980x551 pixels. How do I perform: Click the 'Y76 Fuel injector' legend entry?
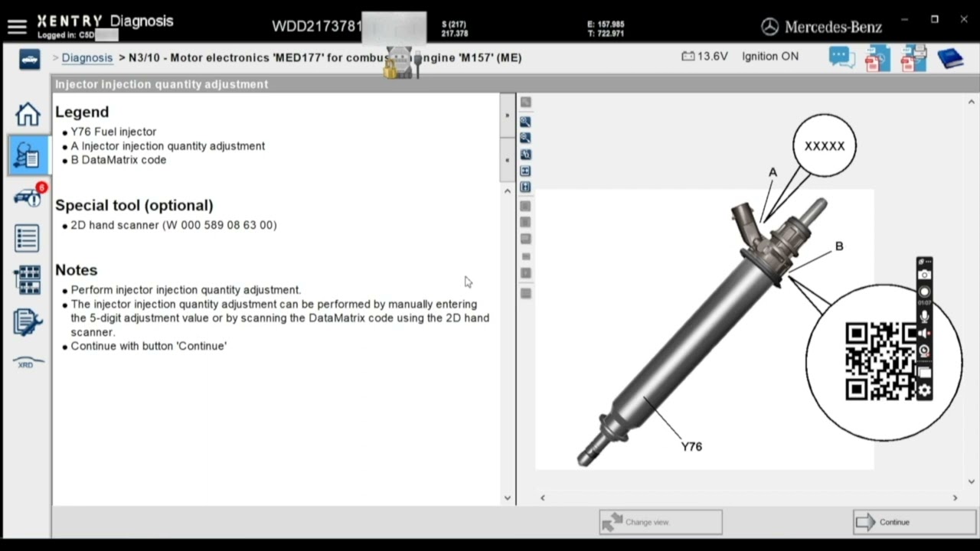[113, 132]
